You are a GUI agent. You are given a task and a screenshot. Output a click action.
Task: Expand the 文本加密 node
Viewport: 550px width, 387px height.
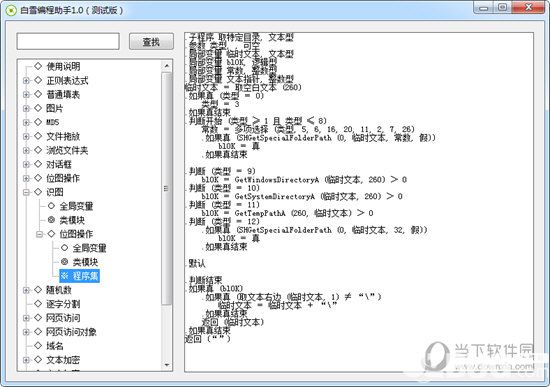click(26, 360)
